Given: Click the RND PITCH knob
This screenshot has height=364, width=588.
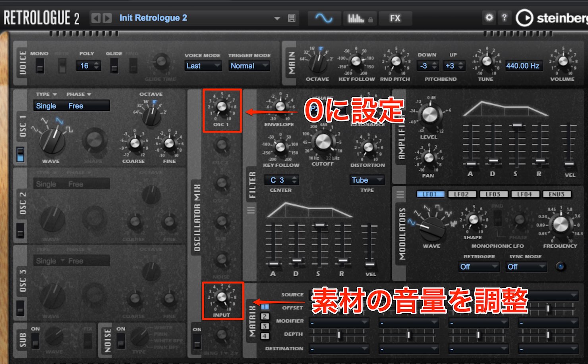Looking at the screenshot, I should 396,61.
